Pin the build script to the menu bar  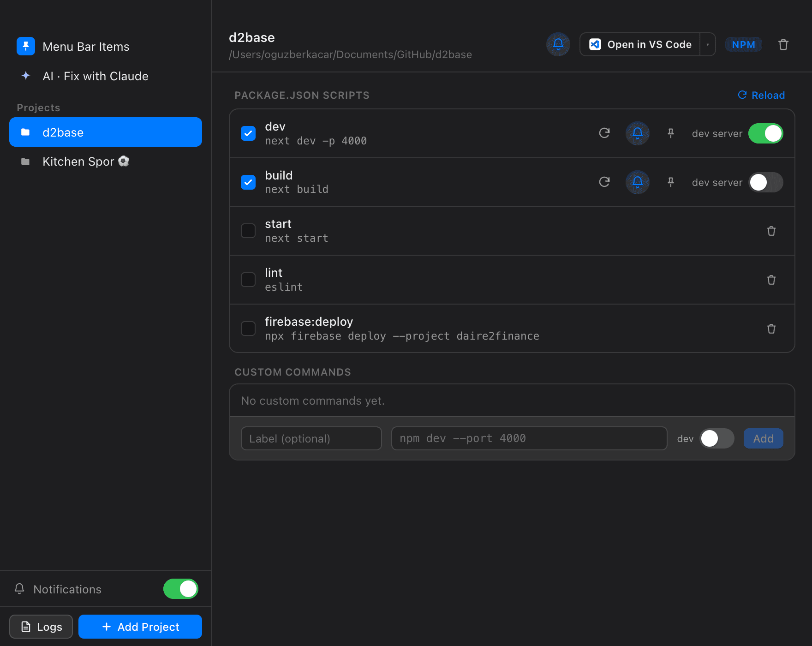[670, 182]
